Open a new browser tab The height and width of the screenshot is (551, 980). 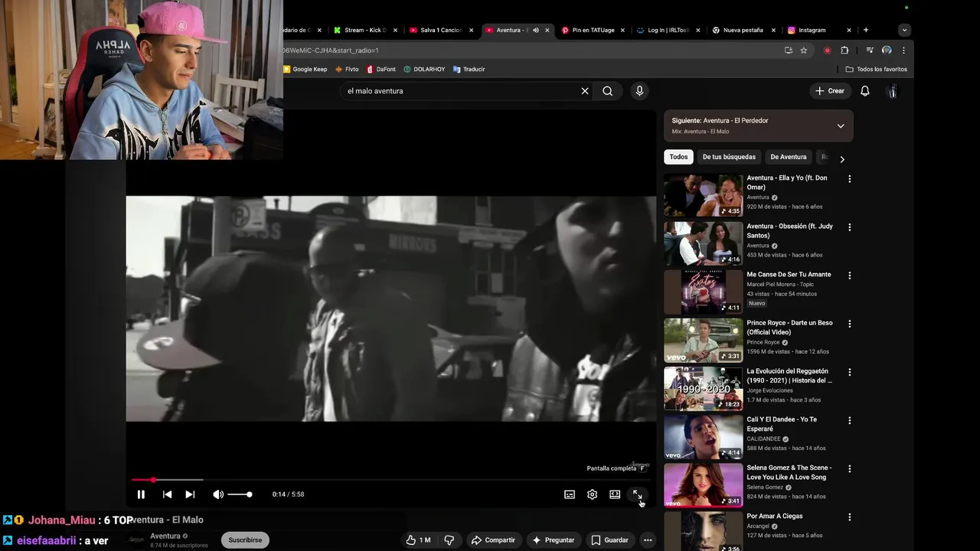pyautogui.click(x=866, y=30)
